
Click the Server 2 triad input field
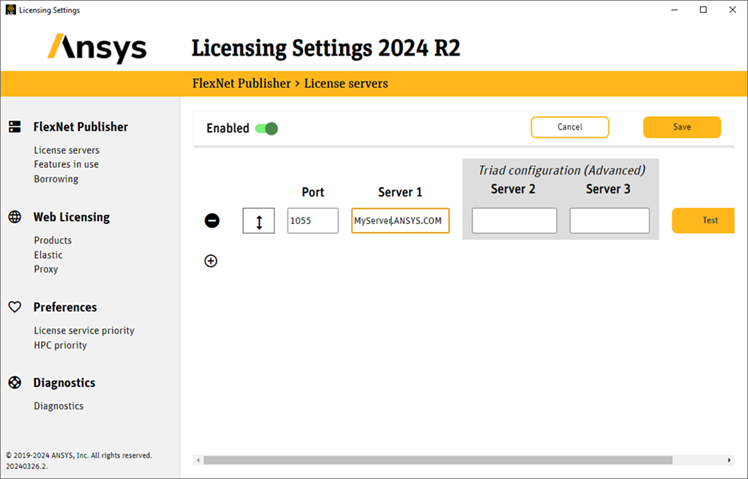514,221
